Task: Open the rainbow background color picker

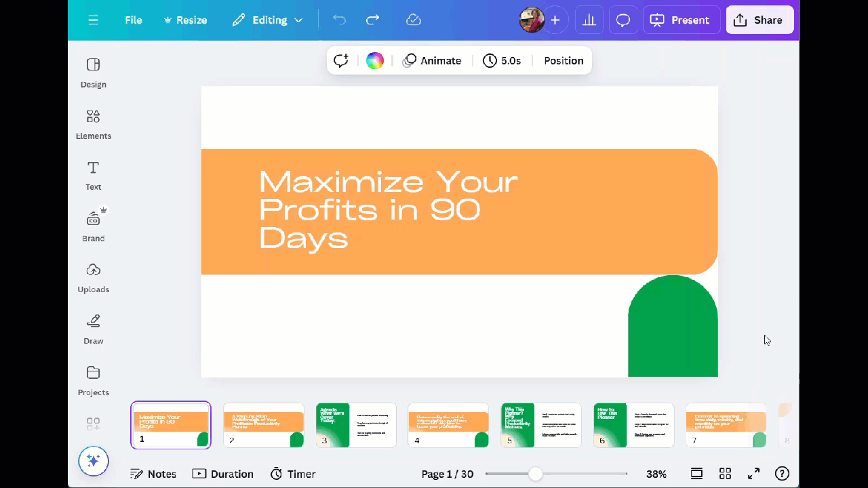Action: point(375,61)
